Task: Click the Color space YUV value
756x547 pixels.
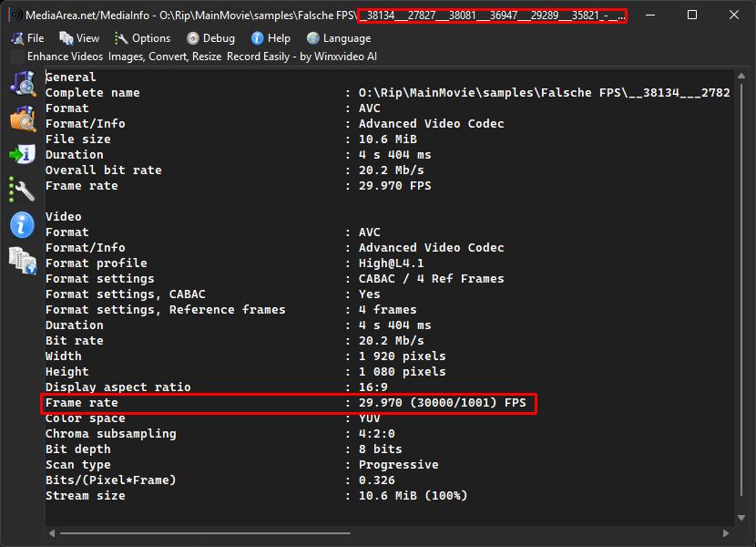Action: coord(369,418)
